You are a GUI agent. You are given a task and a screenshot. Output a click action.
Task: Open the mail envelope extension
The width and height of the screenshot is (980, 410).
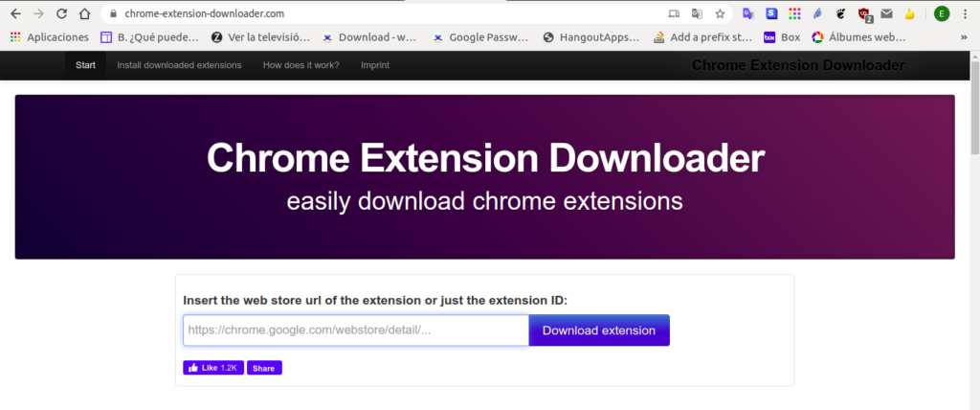pyautogui.click(x=886, y=13)
